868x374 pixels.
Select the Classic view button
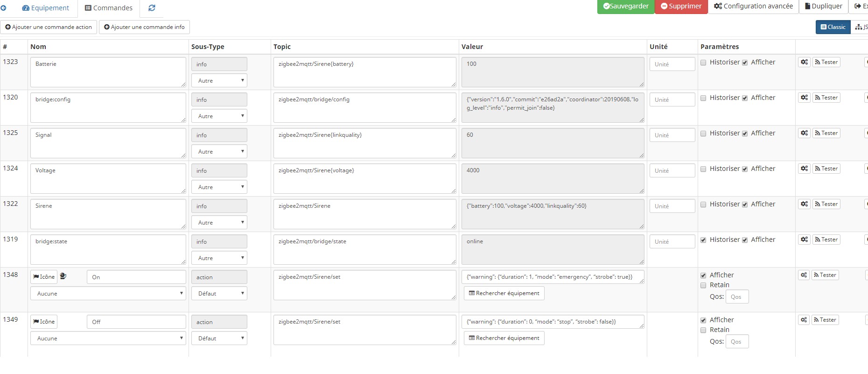[833, 27]
